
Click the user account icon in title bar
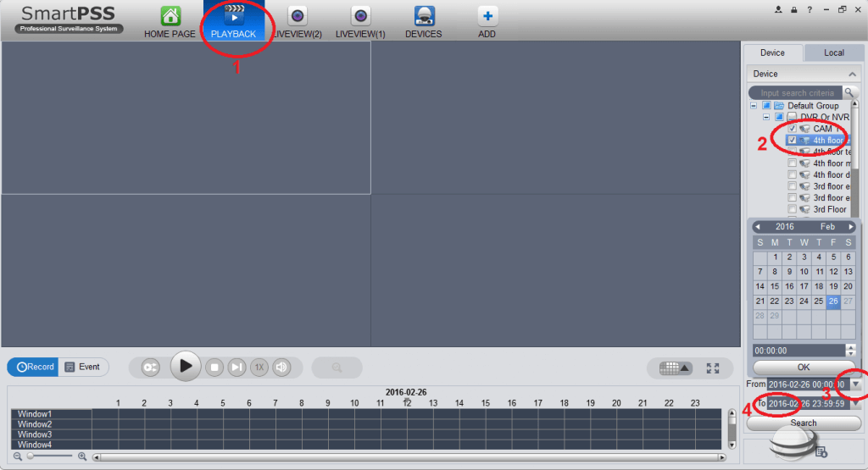[x=778, y=9]
